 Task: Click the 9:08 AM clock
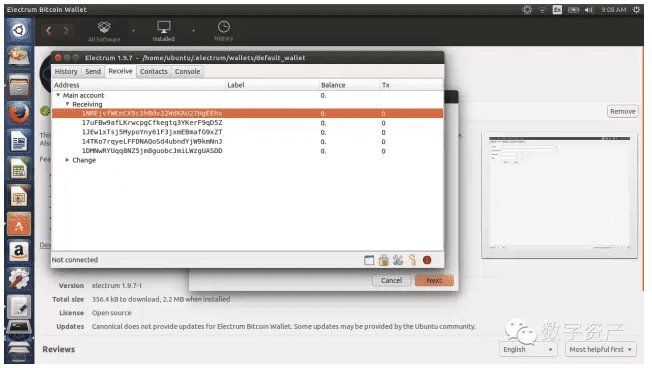tap(613, 10)
